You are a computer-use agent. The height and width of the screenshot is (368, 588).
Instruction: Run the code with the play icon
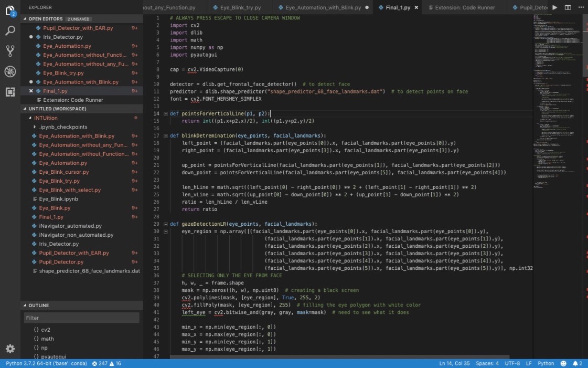(x=555, y=7)
